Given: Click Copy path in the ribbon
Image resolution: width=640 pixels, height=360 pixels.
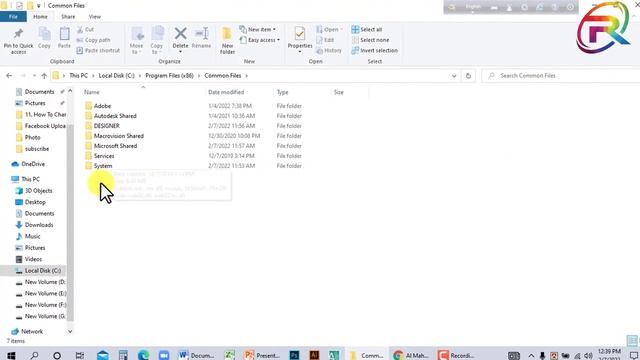Looking at the screenshot, I should click(93, 40).
